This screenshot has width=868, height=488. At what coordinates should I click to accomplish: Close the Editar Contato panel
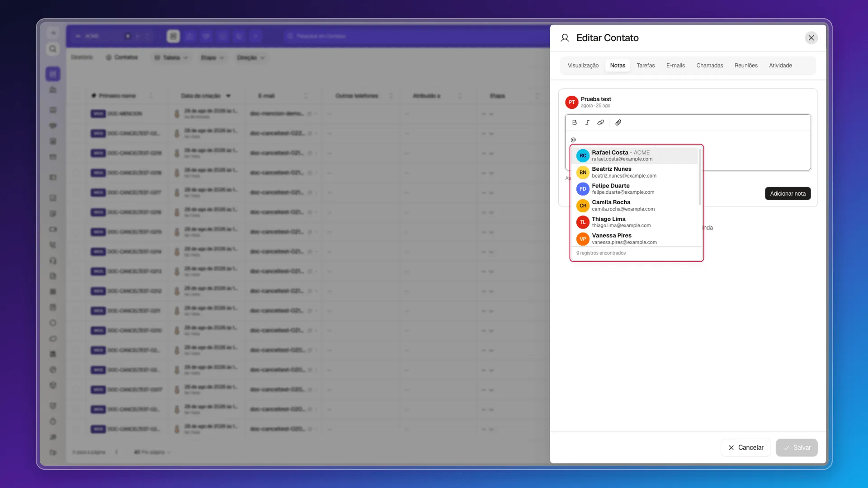click(x=811, y=38)
